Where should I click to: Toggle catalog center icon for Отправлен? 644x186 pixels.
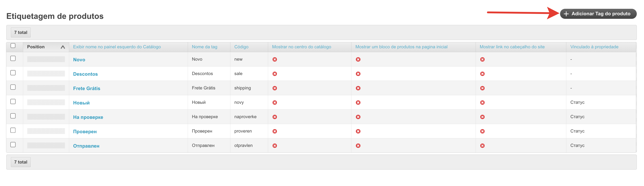tap(274, 146)
